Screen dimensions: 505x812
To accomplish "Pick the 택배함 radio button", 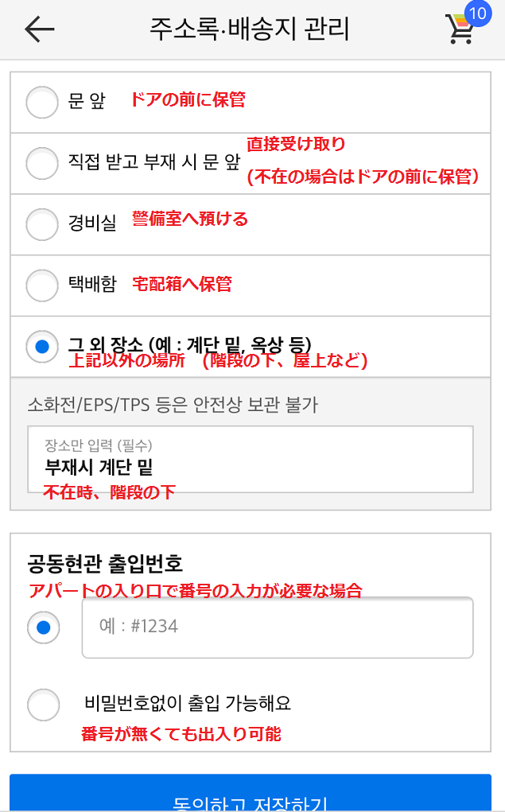I will point(42,285).
